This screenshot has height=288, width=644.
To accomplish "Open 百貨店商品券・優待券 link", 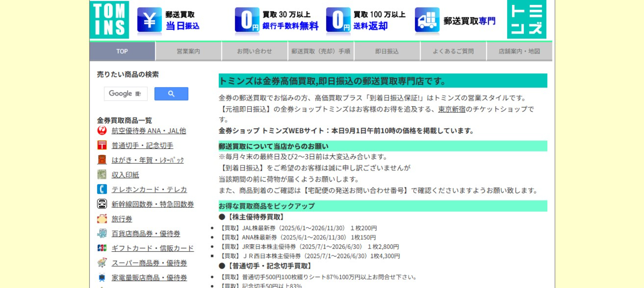I will pos(146,234).
